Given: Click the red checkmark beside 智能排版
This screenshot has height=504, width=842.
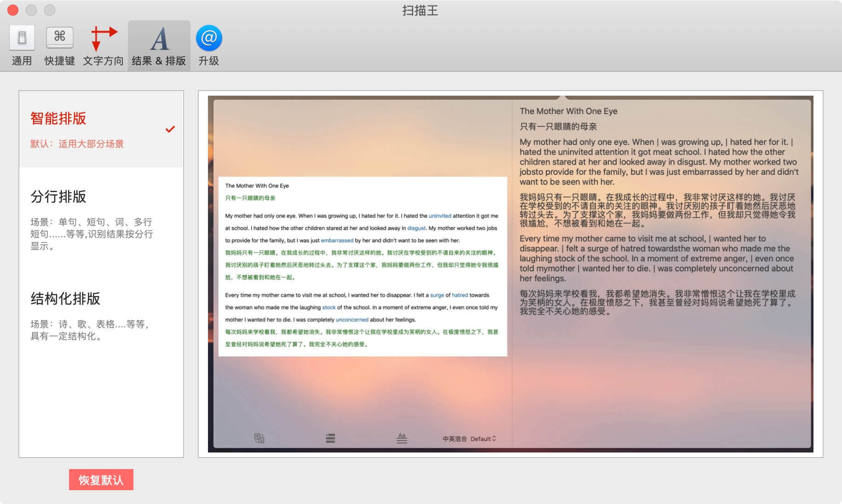Looking at the screenshot, I should tap(170, 129).
